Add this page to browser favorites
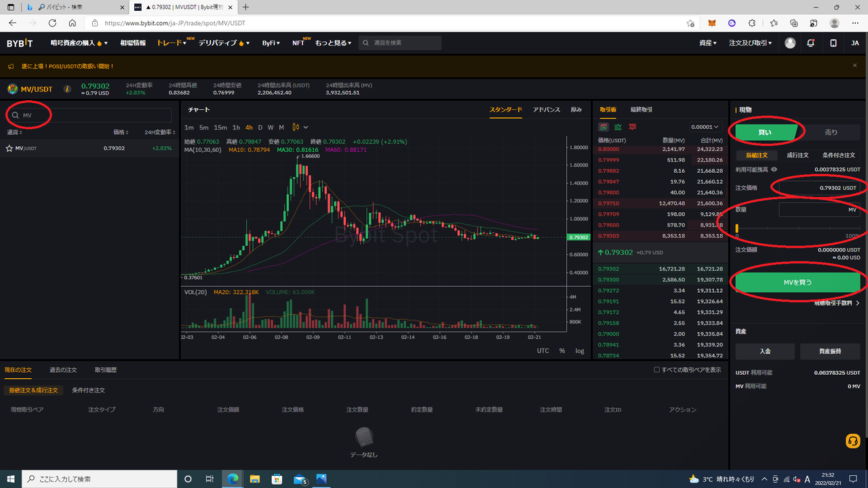The image size is (868, 488). (690, 23)
